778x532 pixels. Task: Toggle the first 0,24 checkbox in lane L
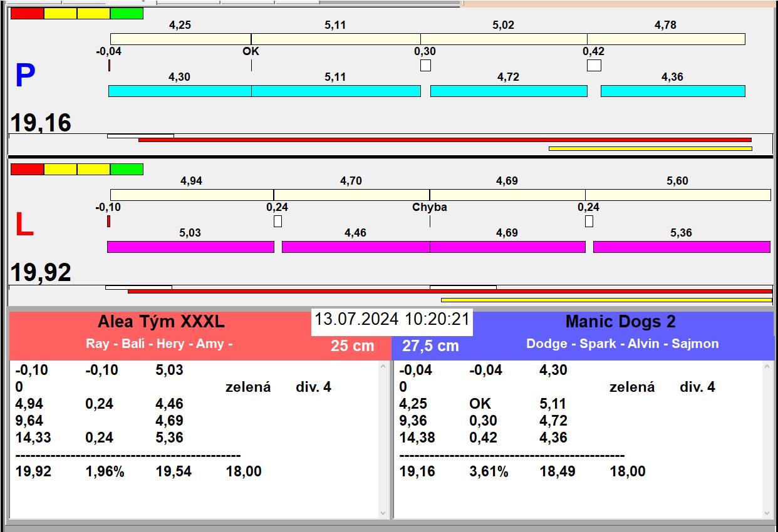[277, 221]
